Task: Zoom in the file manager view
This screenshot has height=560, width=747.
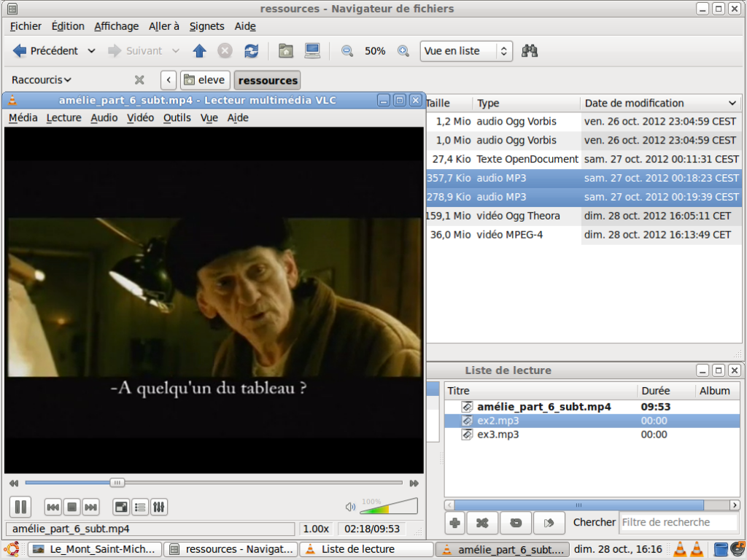Action: coord(403,50)
